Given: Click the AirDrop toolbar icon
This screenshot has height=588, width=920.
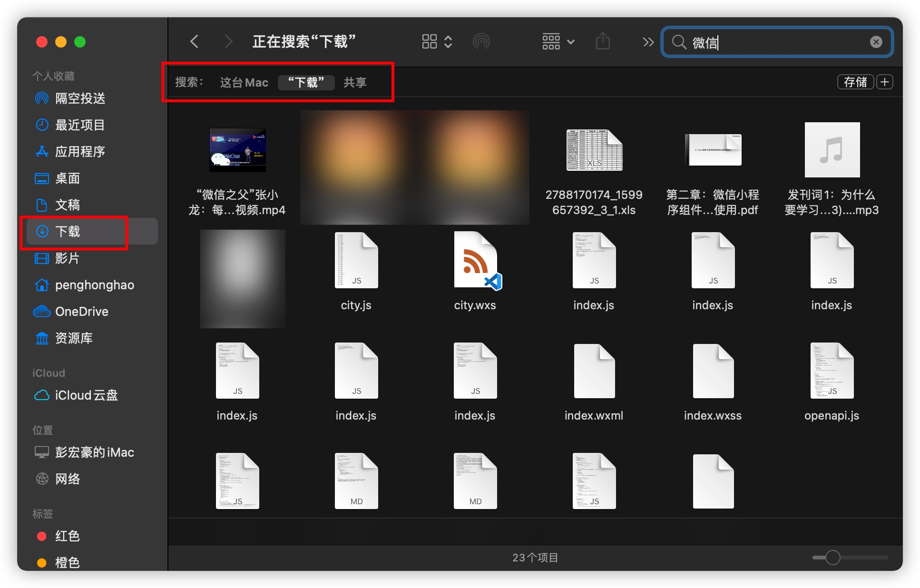Looking at the screenshot, I should click(481, 42).
